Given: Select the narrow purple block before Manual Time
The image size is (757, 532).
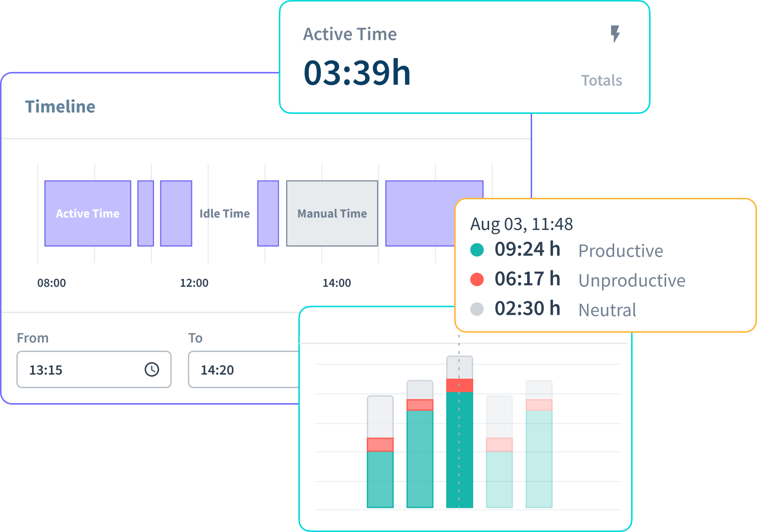Looking at the screenshot, I should [268, 213].
